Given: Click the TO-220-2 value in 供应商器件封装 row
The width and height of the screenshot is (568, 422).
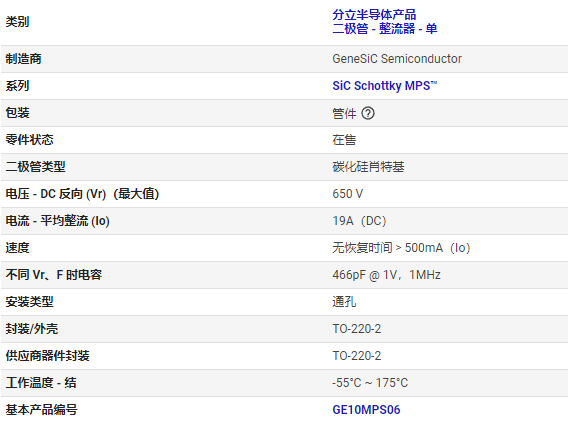Looking at the screenshot, I should [357, 356].
